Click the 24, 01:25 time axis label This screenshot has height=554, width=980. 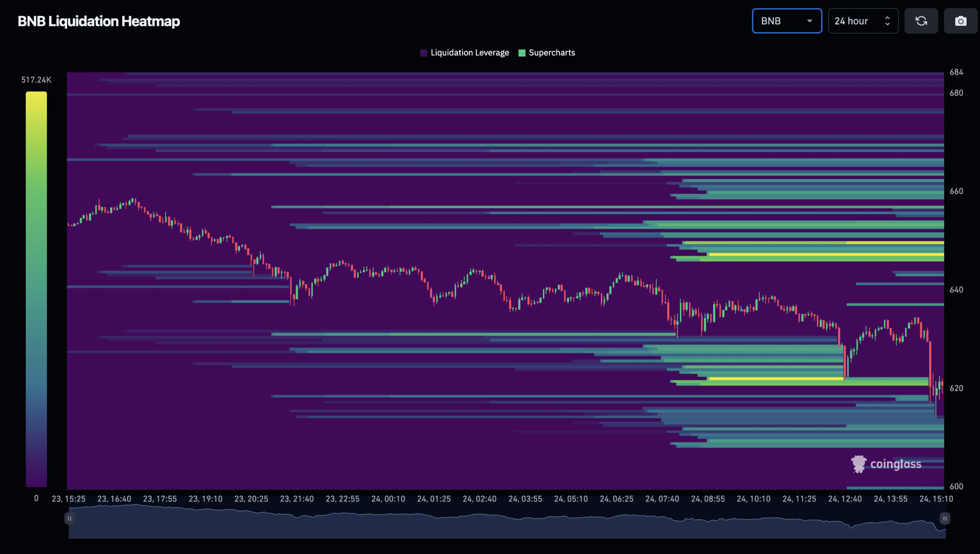coord(434,499)
